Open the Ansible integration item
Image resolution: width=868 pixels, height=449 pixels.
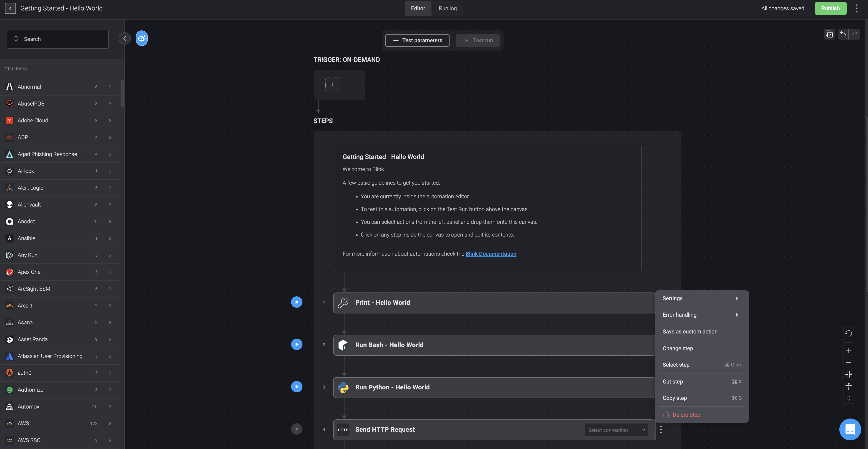60,239
